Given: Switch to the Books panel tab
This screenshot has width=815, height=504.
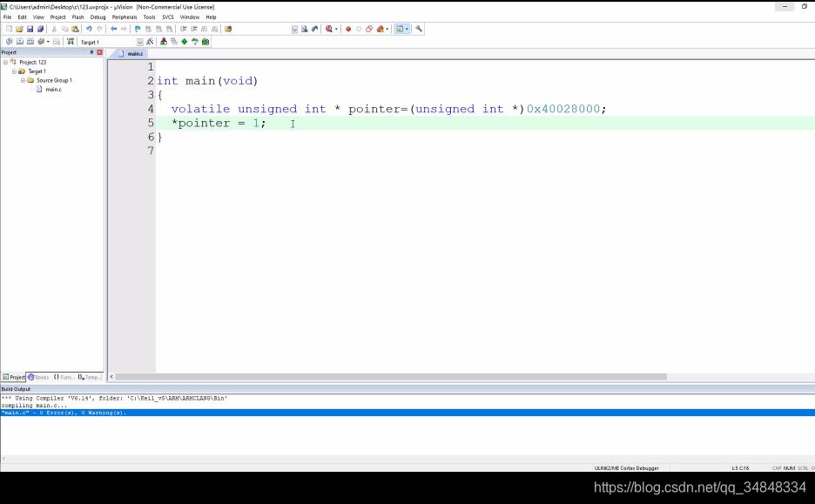Looking at the screenshot, I should point(38,377).
